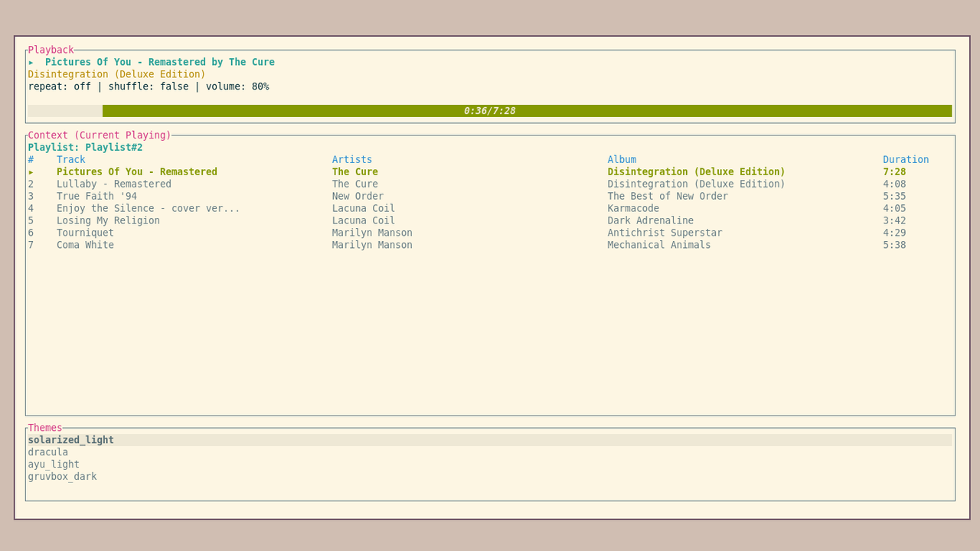Choose the ayu_light theme

pyautogui.click(x=490, y=465)
